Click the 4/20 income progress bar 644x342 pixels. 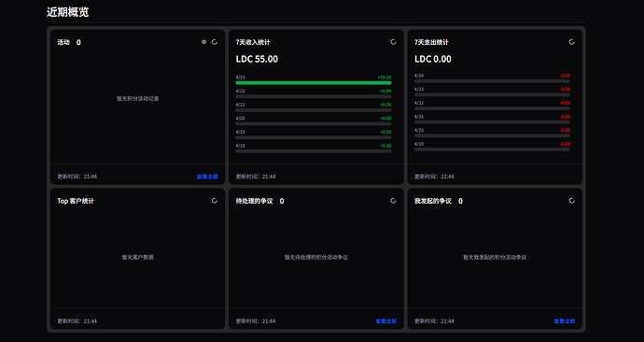point(314,123)
